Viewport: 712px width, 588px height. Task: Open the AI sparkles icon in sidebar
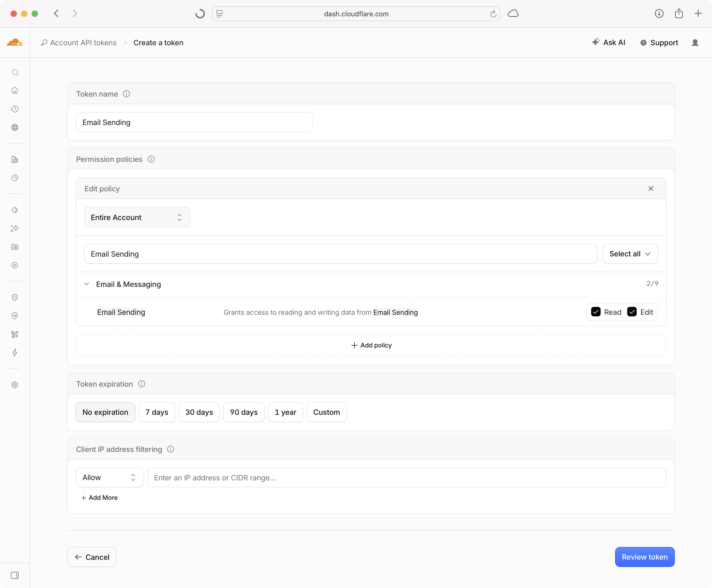[x=15, y=228]
